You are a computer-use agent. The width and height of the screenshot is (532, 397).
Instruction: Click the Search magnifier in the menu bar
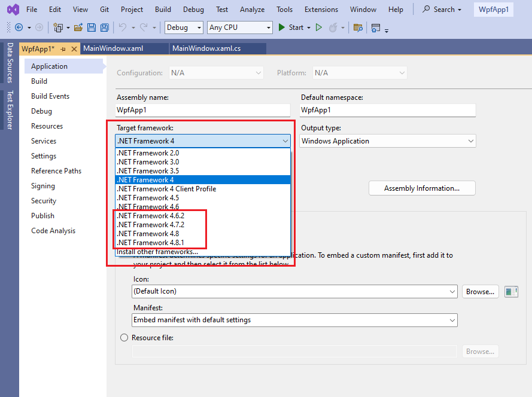coord(426,9)
